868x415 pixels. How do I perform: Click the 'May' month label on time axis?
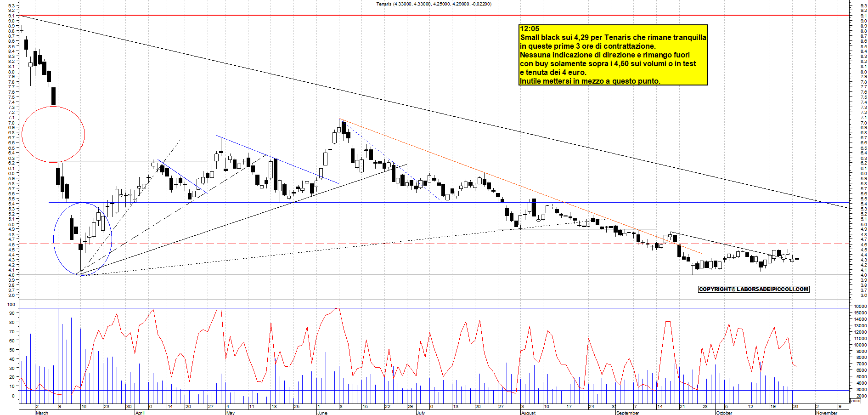pyautogui.click(x=231, y=413)
